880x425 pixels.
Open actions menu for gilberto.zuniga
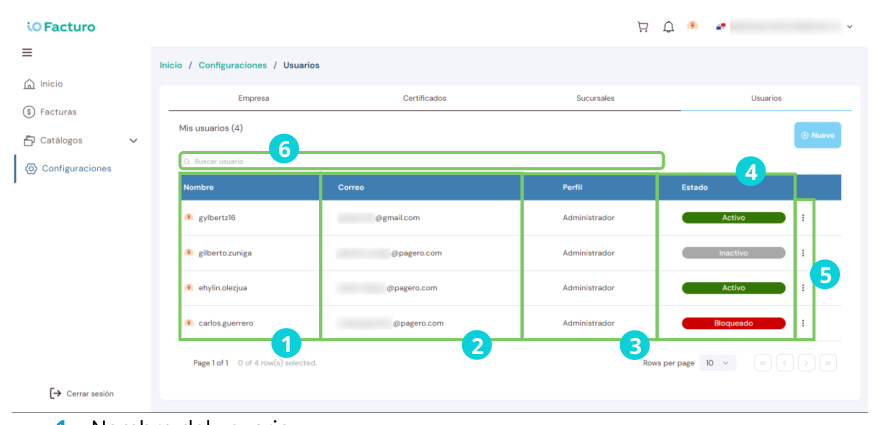(803, 253)
